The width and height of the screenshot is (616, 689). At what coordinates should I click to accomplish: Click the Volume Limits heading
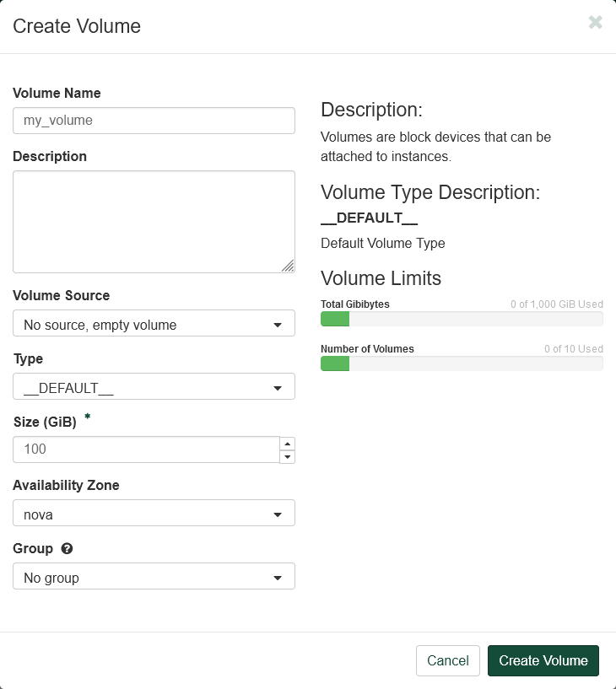click(381, 278)
